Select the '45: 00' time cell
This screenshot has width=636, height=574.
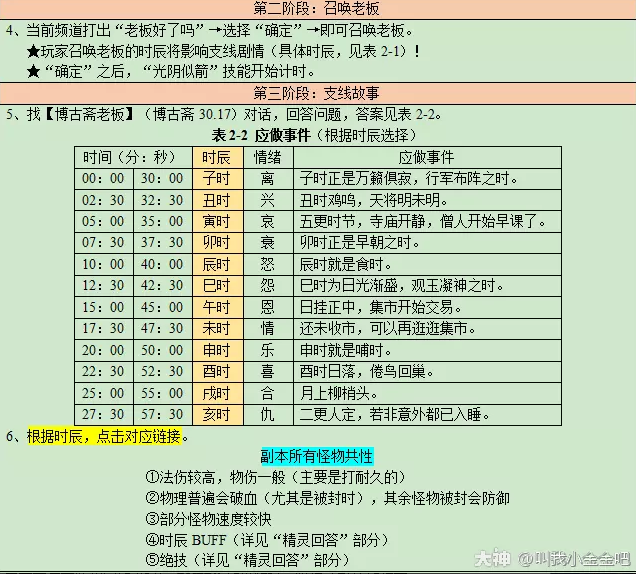[x=162, y=307]
